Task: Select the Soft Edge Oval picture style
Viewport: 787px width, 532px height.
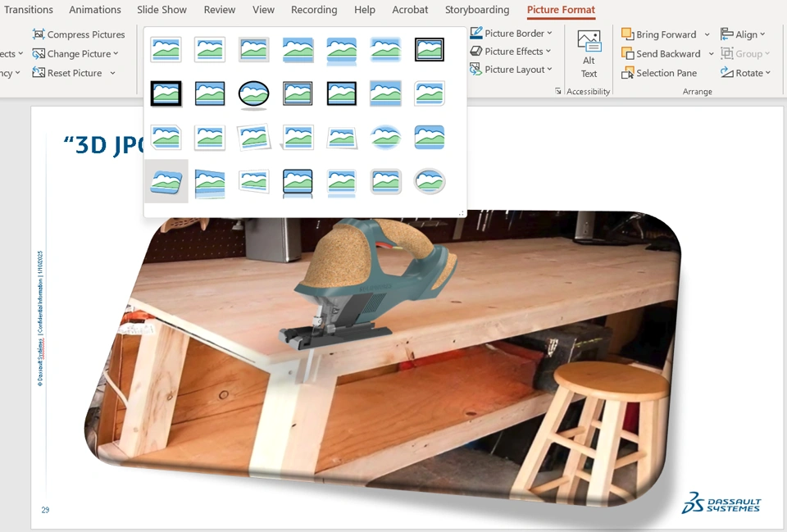Action: (385, 138)
